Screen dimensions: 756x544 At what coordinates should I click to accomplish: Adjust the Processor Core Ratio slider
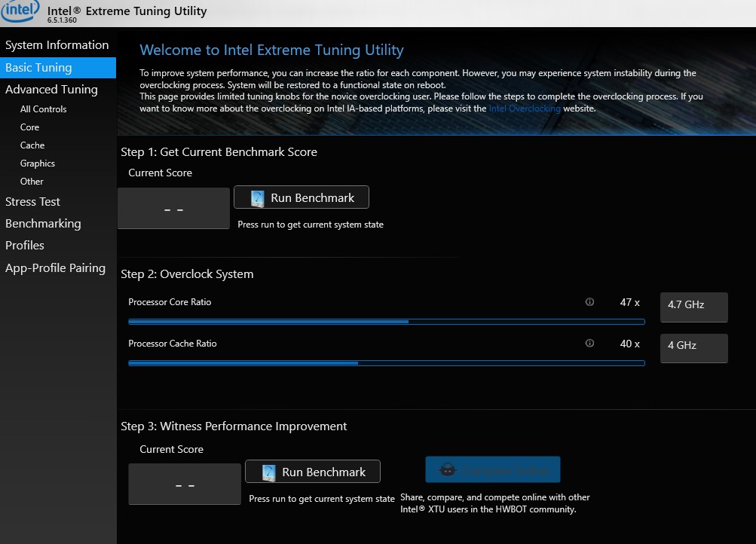386,322
